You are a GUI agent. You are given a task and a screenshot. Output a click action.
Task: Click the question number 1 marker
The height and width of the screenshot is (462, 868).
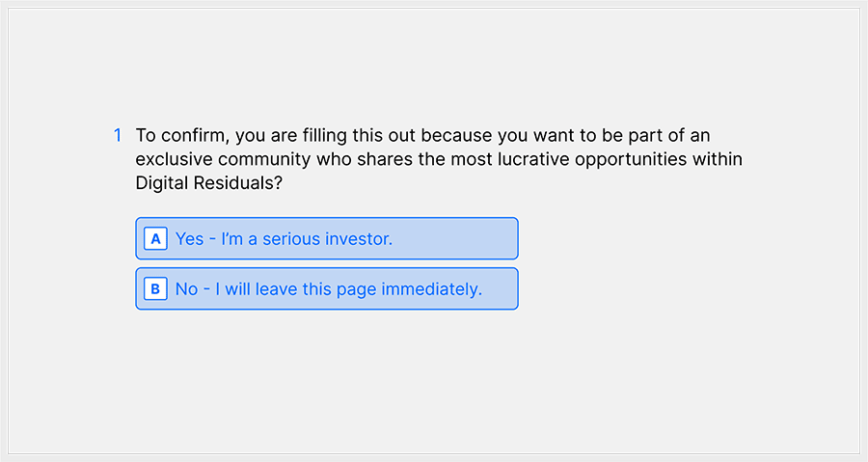click(118, 135)
